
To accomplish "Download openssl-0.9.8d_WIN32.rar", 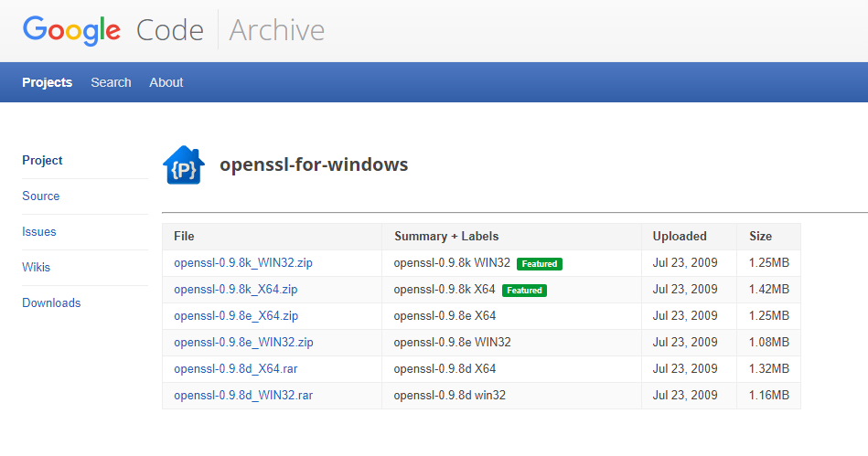I will tap(243, 396).
